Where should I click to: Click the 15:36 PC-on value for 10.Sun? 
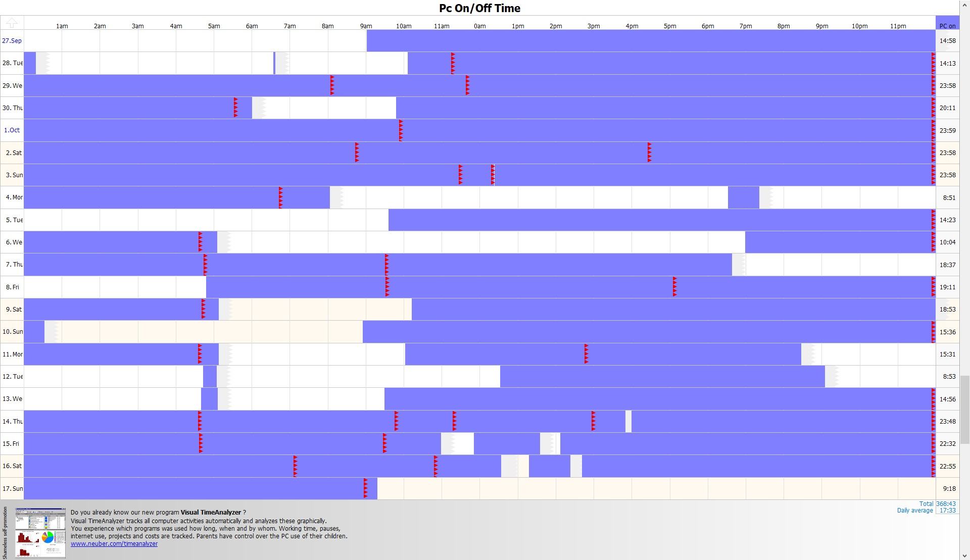pos(947,332)
